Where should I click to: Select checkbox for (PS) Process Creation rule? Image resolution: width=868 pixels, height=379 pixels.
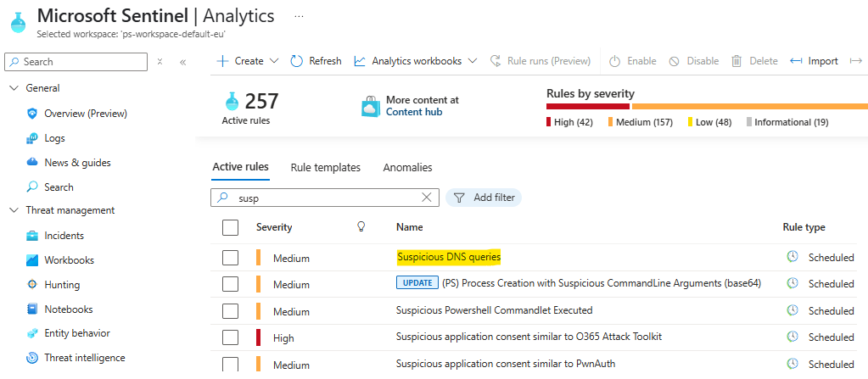230,284
